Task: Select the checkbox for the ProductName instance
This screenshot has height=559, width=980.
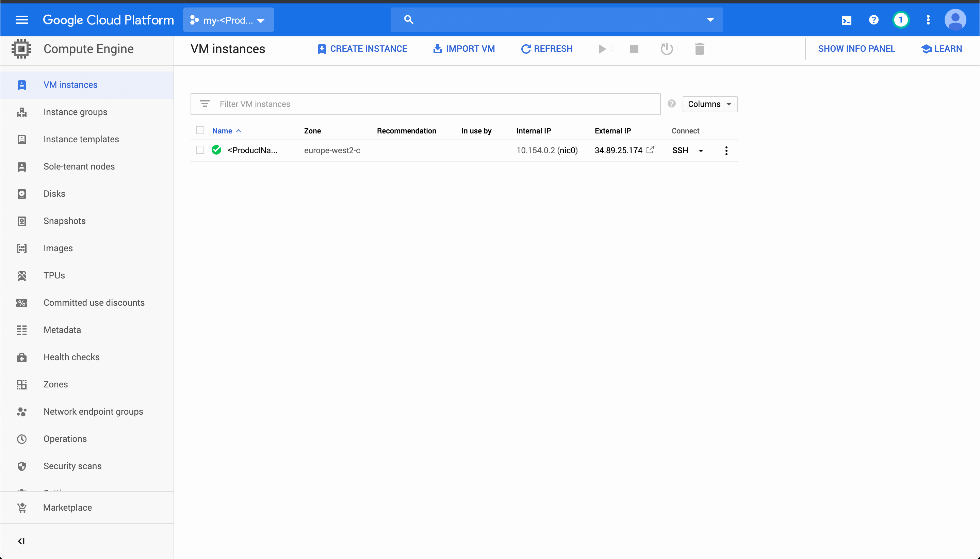Action: [200, 150]
